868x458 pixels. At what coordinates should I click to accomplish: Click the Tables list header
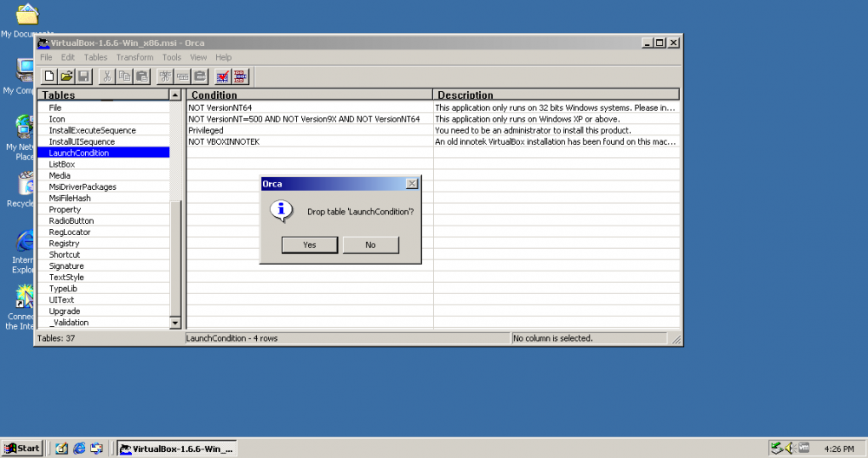[x=103, y=95]
